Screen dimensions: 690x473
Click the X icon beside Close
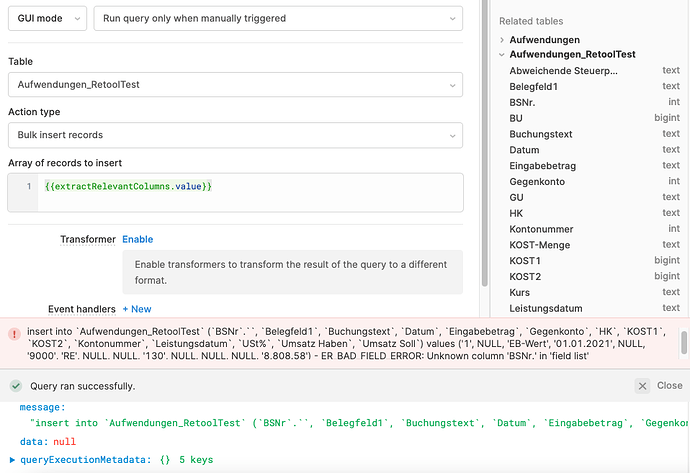[642, 386]
